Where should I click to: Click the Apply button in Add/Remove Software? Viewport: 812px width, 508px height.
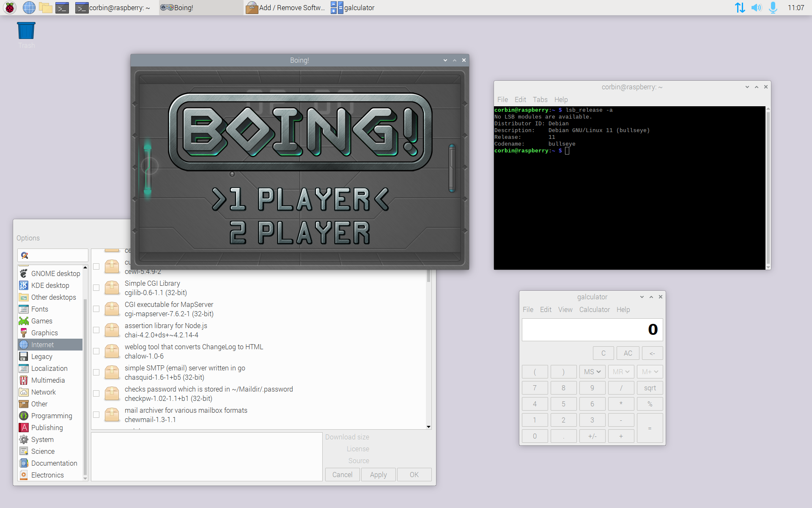point(378,475)
